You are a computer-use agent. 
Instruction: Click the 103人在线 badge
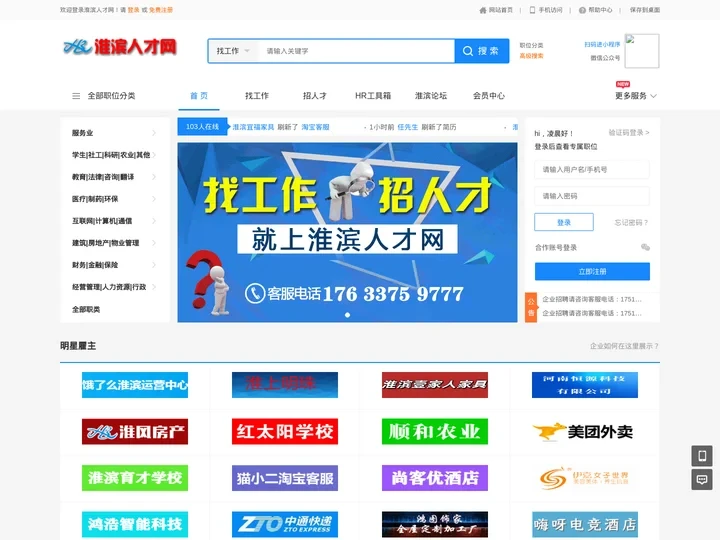pyautogui.click(x=202, y=127)
